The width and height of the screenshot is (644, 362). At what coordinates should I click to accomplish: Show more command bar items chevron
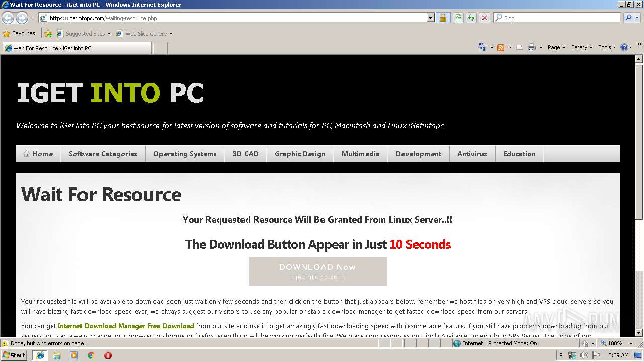point(640,44)
